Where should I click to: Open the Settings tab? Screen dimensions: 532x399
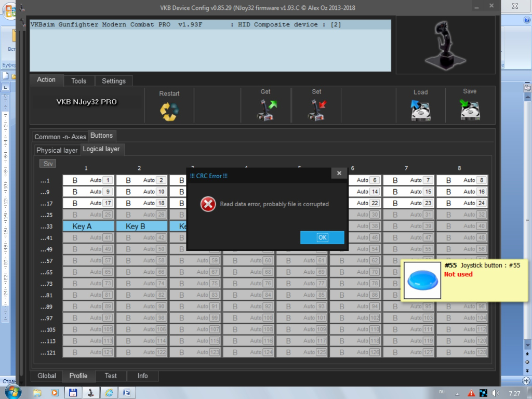pyautogui.click(x=113, y=81)
